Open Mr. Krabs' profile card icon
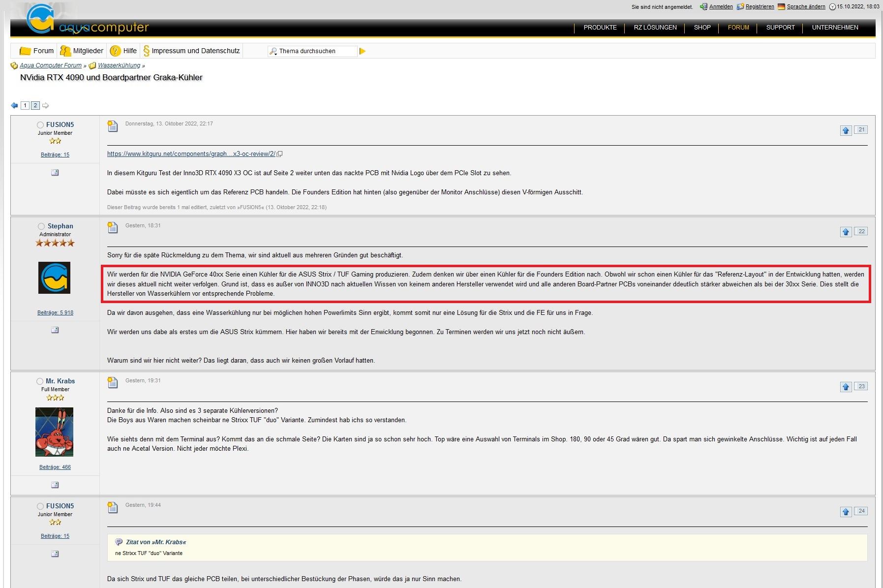The image size is (883, 588). [x=55, y=485]
